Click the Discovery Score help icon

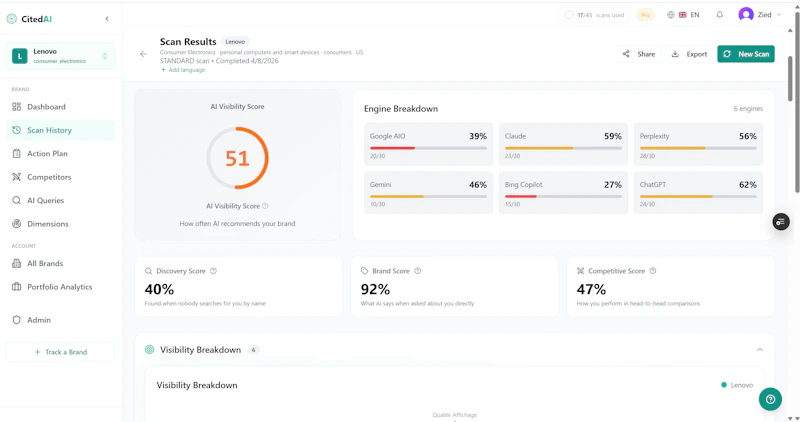(214, 271)
